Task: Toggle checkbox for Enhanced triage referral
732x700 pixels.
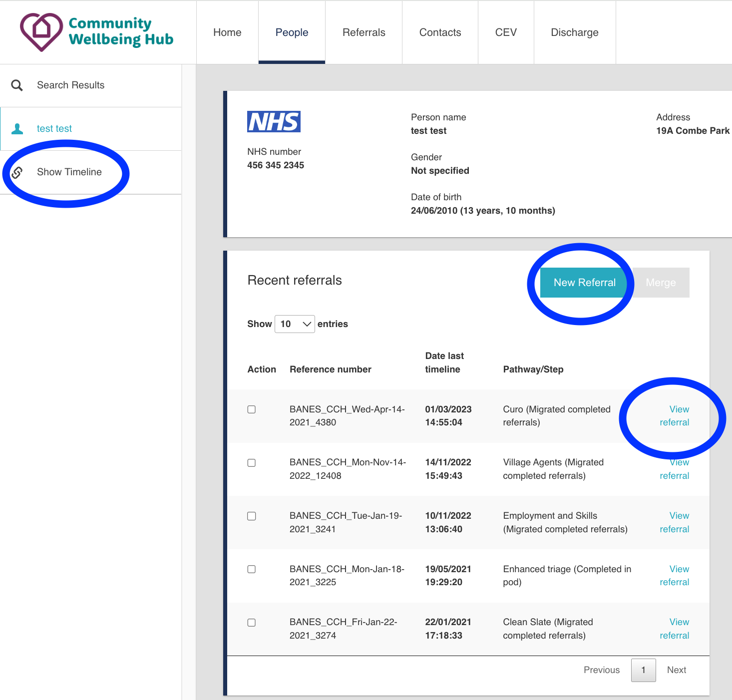Action: click(x=252, y=569)
